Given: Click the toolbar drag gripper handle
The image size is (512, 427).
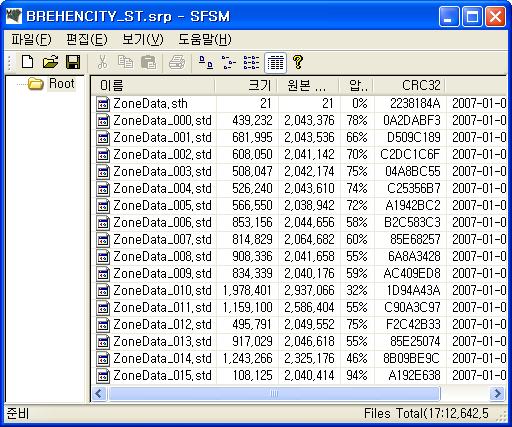Looking at the screenshot, I should [x=9, y=63].
